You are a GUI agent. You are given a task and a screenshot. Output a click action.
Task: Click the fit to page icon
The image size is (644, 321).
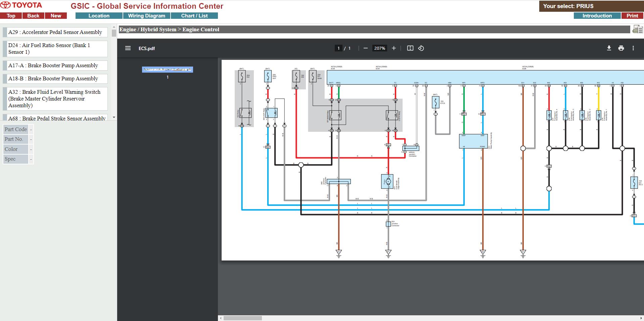pos(410,48)
